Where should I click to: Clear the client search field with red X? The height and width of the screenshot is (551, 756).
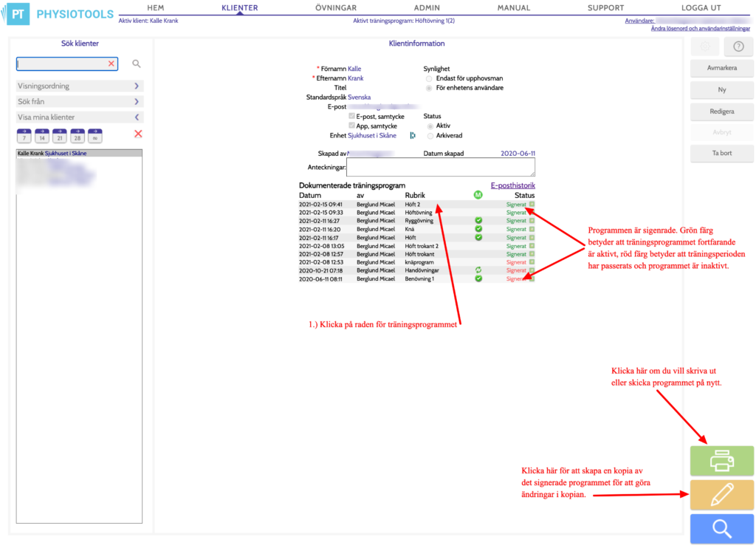111,64
